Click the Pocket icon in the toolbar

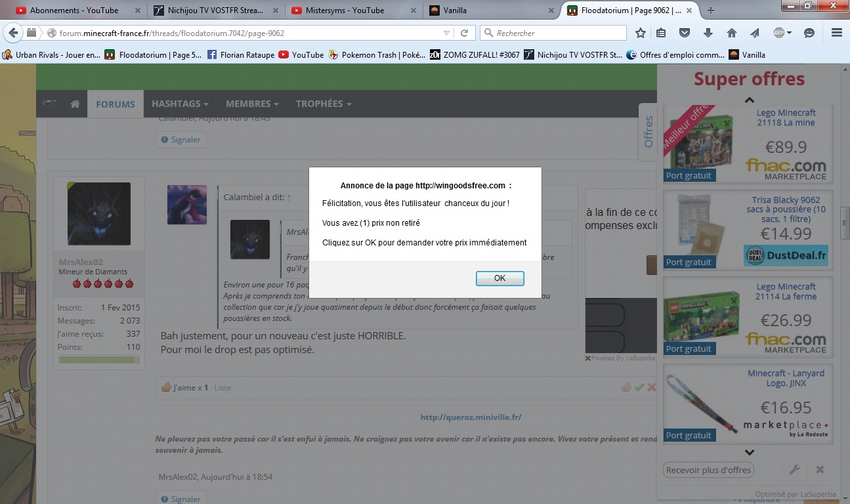(x=685, y=33)
